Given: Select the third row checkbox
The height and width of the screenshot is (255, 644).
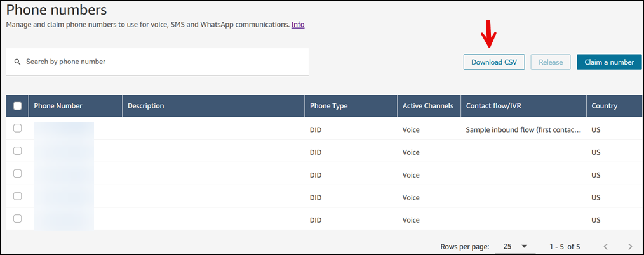Looking at the screenshot, I should coord(18,173).
